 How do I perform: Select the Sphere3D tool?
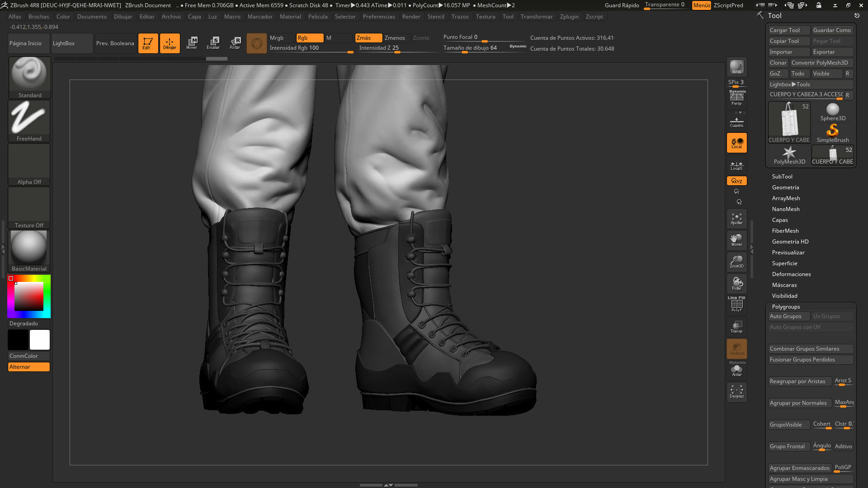pyautogui.click(x=833, y=112)
